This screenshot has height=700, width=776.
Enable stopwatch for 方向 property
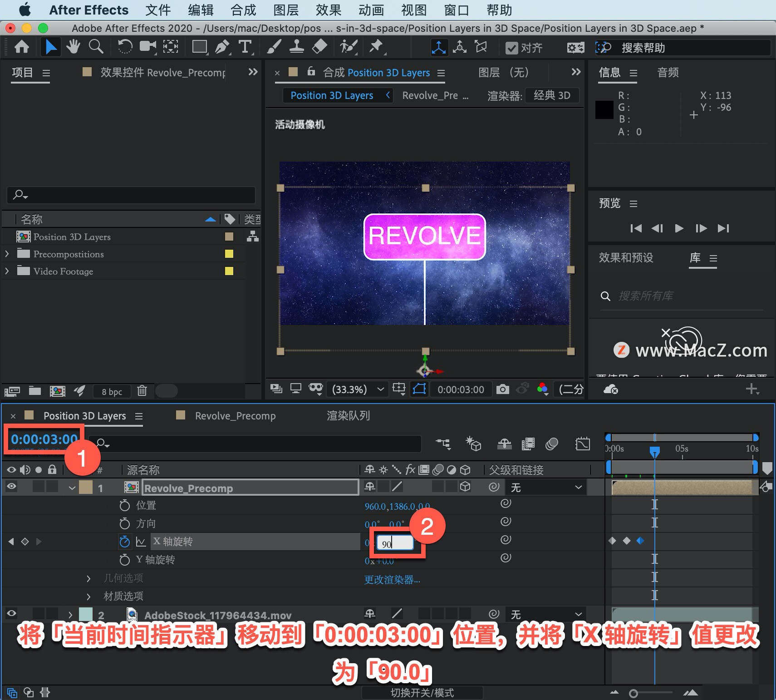(x=124, y=523)
